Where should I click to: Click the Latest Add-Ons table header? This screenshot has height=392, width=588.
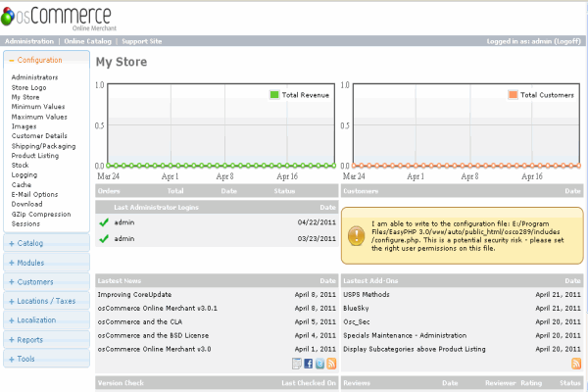click(x=462, y=280)
